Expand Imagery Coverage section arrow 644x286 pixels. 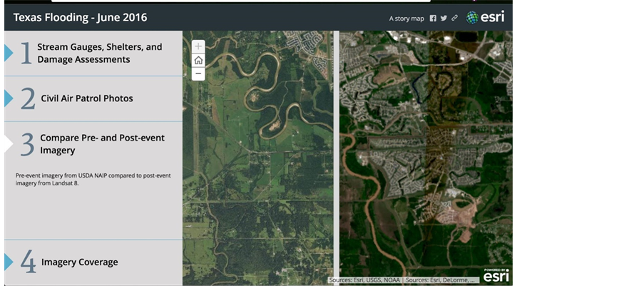8,262
